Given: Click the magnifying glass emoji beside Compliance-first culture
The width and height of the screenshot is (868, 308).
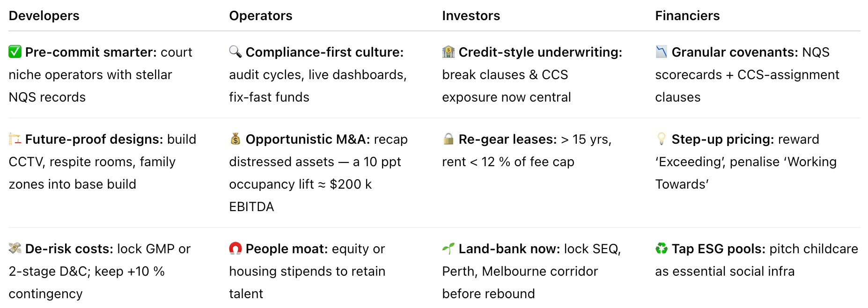Looking at the screenshot, I should click(x=235, y=52).
